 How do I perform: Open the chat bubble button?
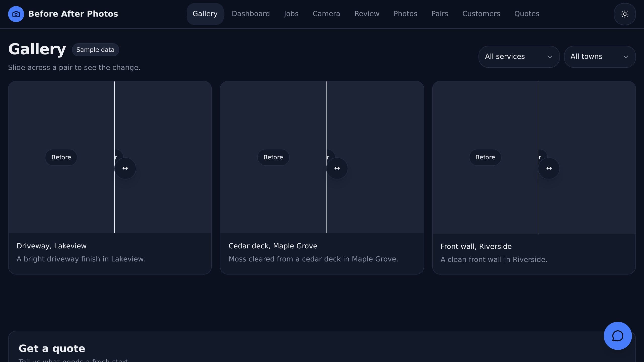pos(618,336)
